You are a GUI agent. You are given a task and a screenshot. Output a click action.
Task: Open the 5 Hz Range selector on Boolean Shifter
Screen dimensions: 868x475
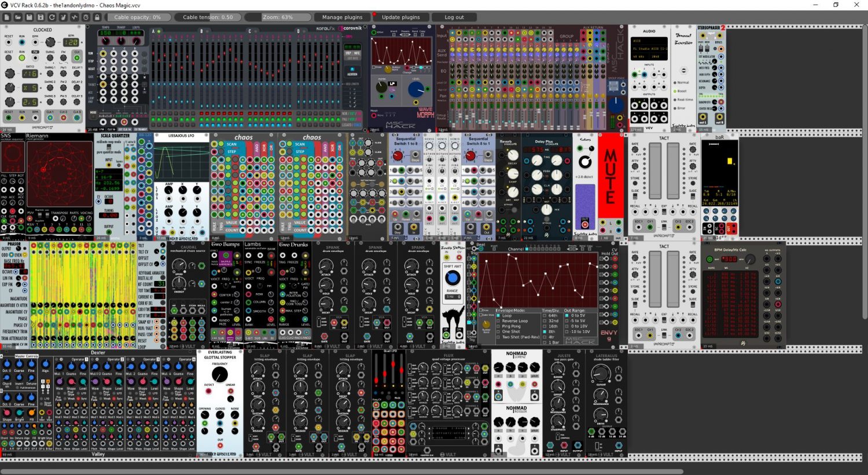(x=452, y=297)
